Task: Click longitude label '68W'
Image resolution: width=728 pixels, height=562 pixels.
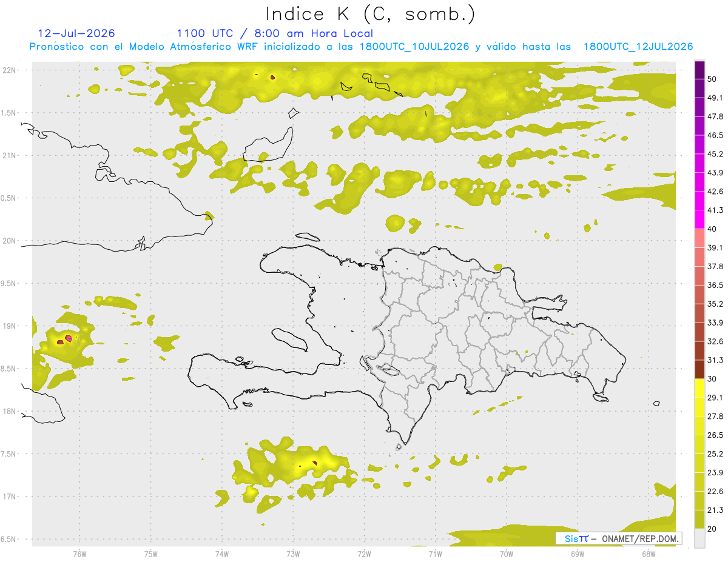Action: [648, 554]
